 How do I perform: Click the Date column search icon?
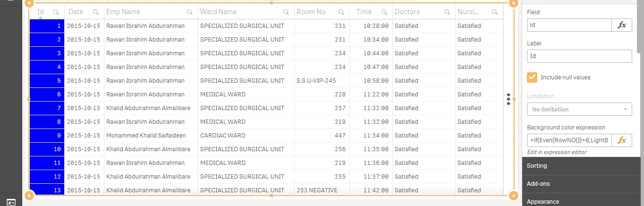[x=96, y=12]
